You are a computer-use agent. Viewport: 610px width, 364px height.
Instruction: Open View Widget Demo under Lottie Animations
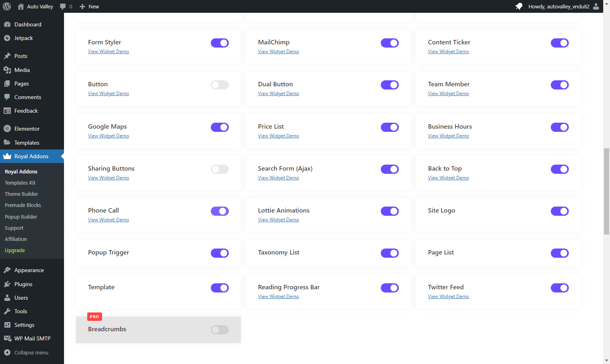pos(278,220)
